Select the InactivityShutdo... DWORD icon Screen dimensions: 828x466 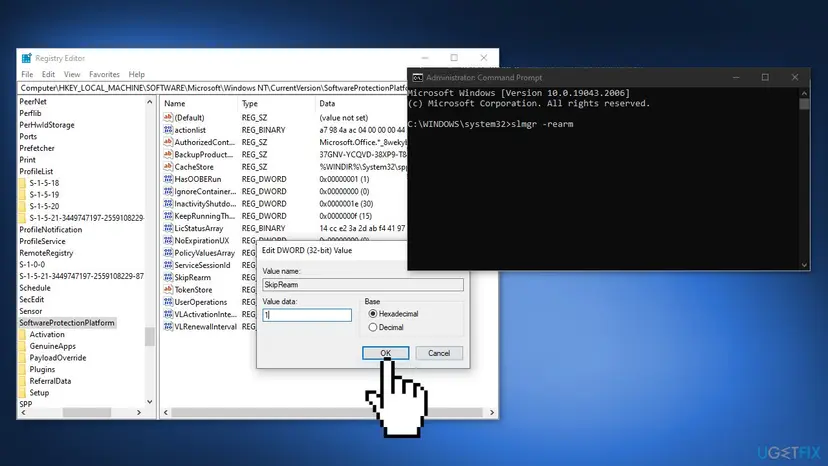[168, 203]
